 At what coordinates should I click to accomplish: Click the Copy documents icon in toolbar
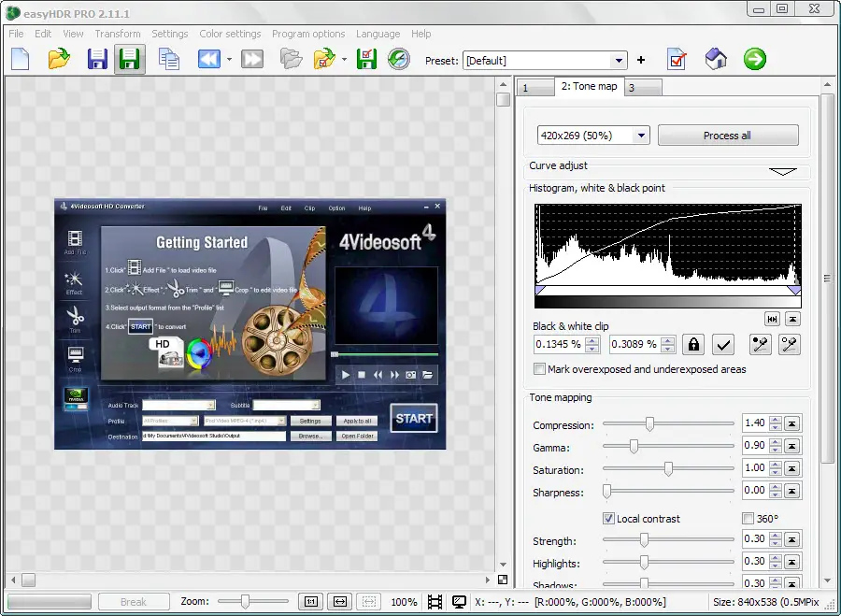169,59
